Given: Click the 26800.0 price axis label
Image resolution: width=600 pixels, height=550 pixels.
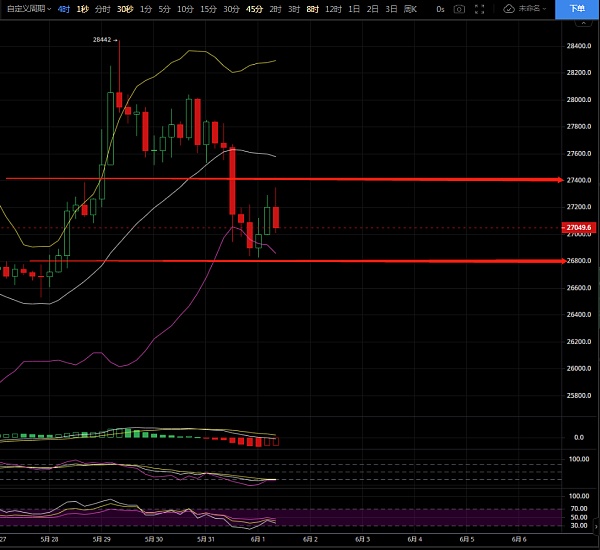Looking at the screenshot, I should tap(579, 261).
